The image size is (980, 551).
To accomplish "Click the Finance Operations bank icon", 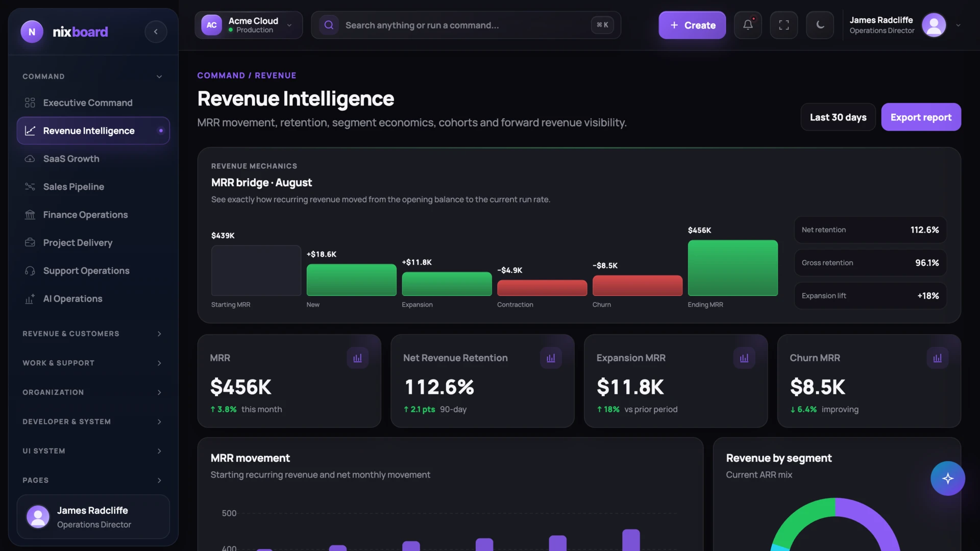I will (30, 215).
